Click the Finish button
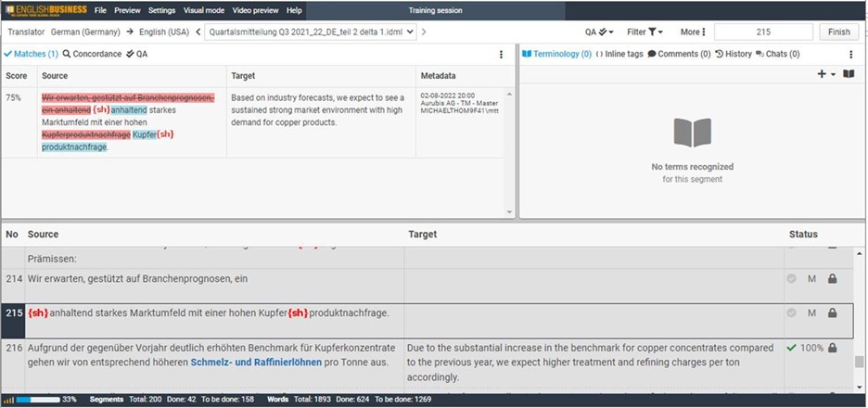The height and width of the screenshot is (408, 868). pyautogui.click(x=838, y=32)
